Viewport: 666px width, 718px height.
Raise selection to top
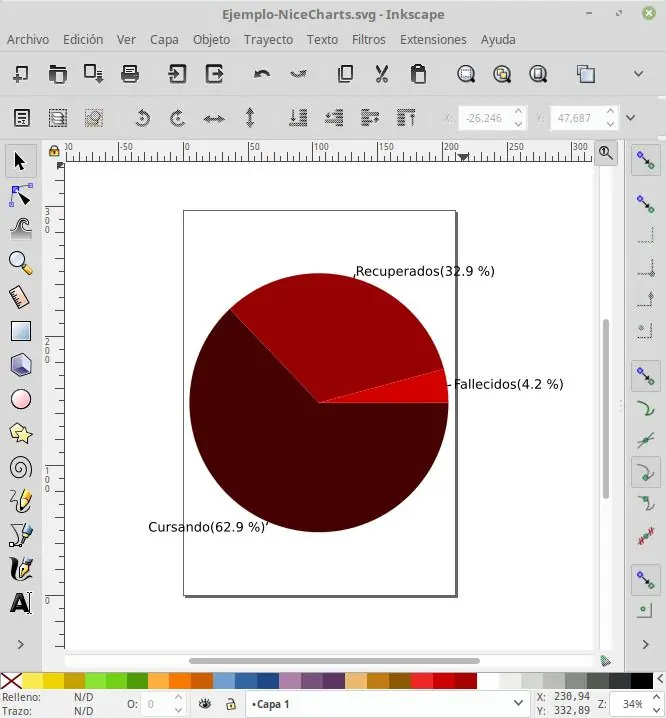406,118
